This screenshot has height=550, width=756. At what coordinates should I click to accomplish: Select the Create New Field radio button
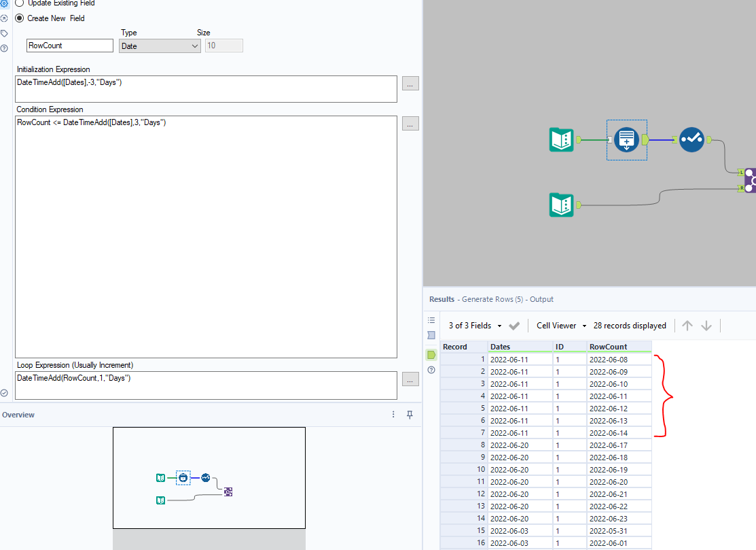click(x=19, y=18)
